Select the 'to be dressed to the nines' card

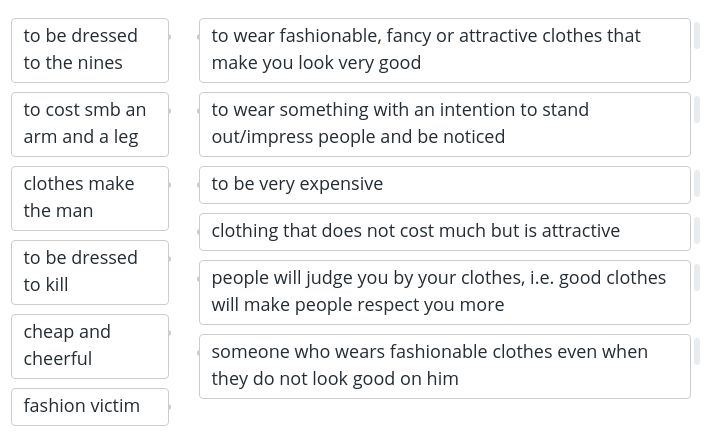(x=90, y=50)
